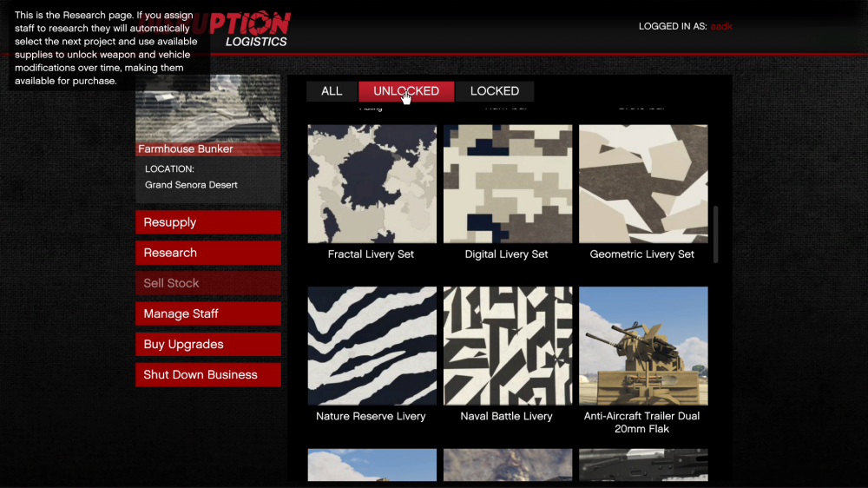Choose the Geometric Livery Set thumbnail

(643, 184)
